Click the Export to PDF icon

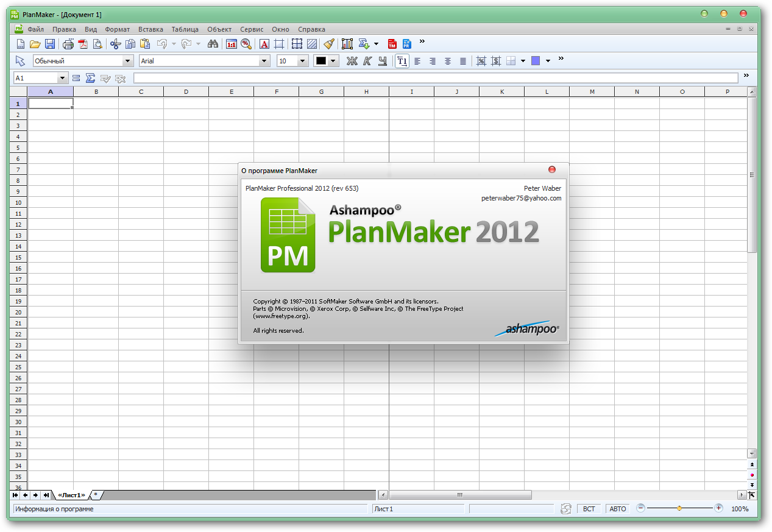pyautogui.click(x=82, y=44)
